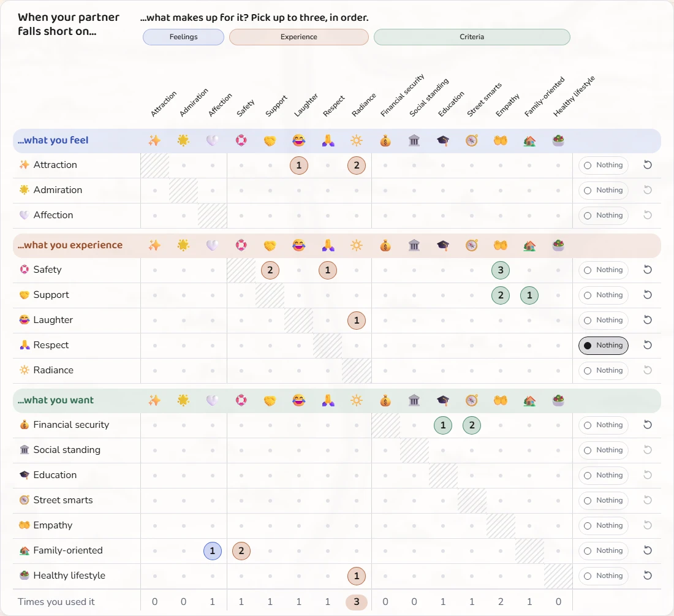
Task: Click the highlighted Radiance usage count 3
Action: [x=357, y=603]
